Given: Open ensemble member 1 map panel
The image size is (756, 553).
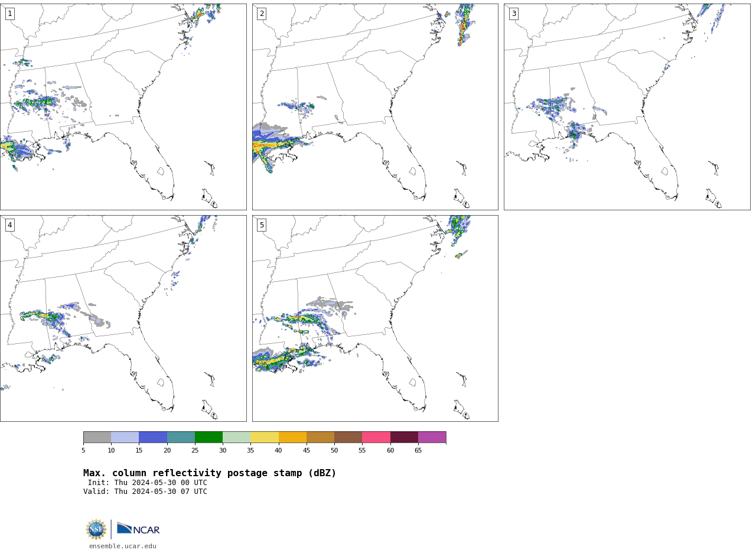Looking at the screenshot, I should (123, 107).
